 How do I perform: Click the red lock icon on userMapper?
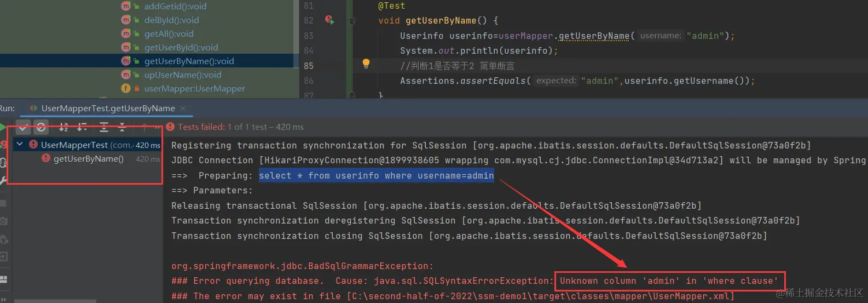tap(137, 88)
